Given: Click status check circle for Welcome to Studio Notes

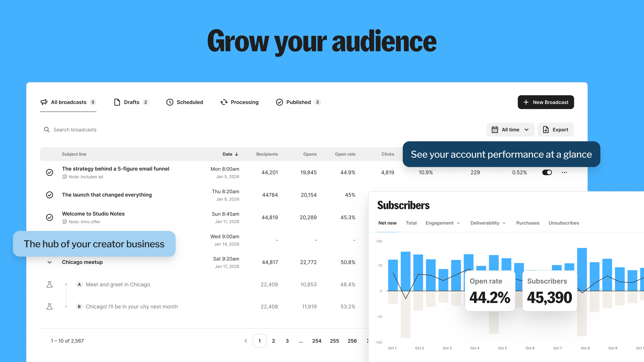Looking at the screenshot, I should click(x=49, y=217).
